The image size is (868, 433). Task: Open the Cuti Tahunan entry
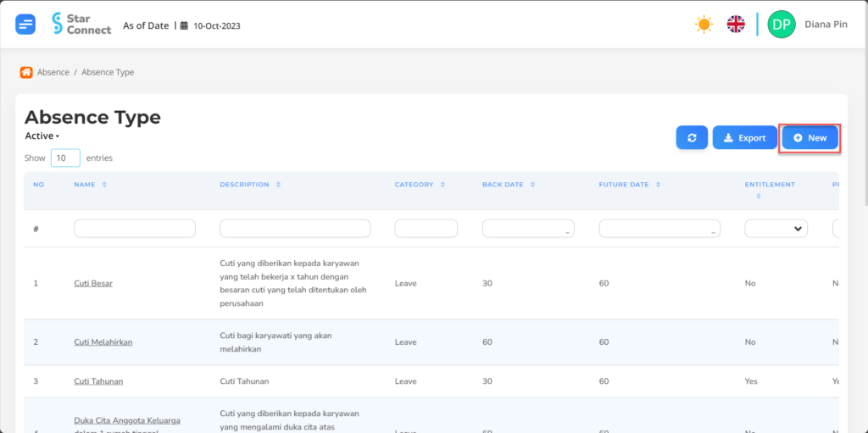(x=98, y=381)
